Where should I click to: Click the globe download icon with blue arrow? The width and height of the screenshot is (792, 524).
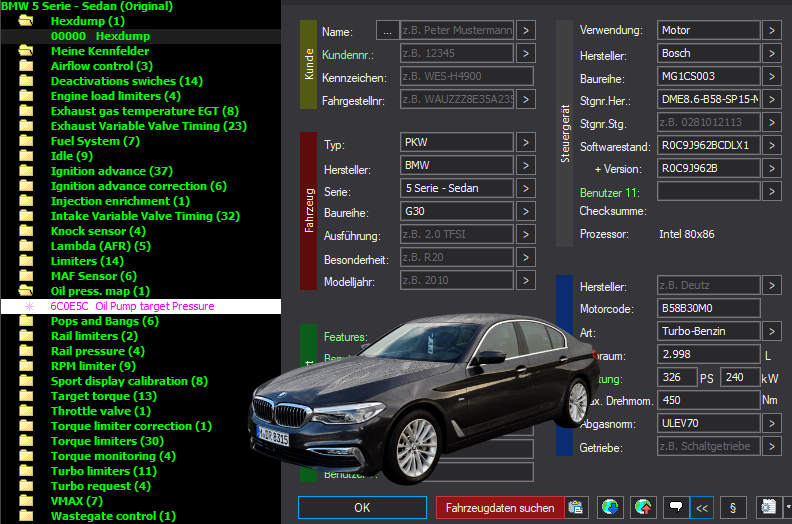pos(610,507)
